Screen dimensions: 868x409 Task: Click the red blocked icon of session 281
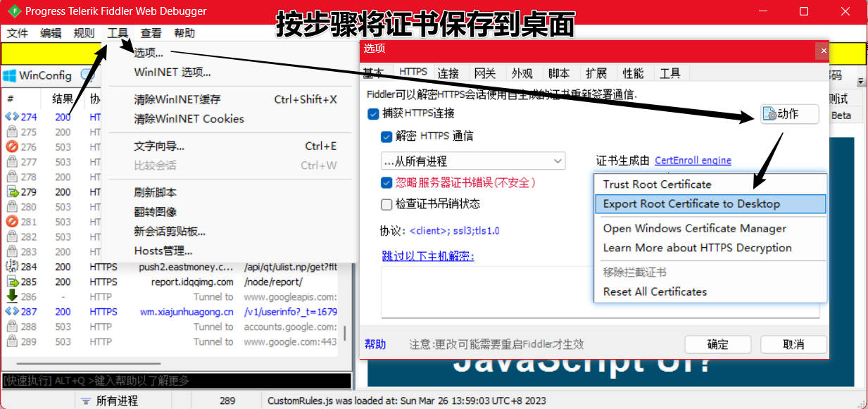(x=12, y=222)
